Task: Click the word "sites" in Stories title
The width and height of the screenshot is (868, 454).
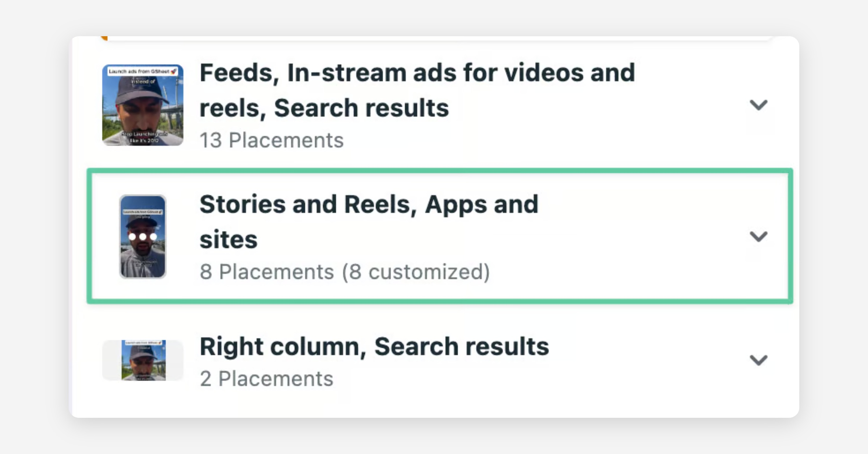Action: coord(228,240)
